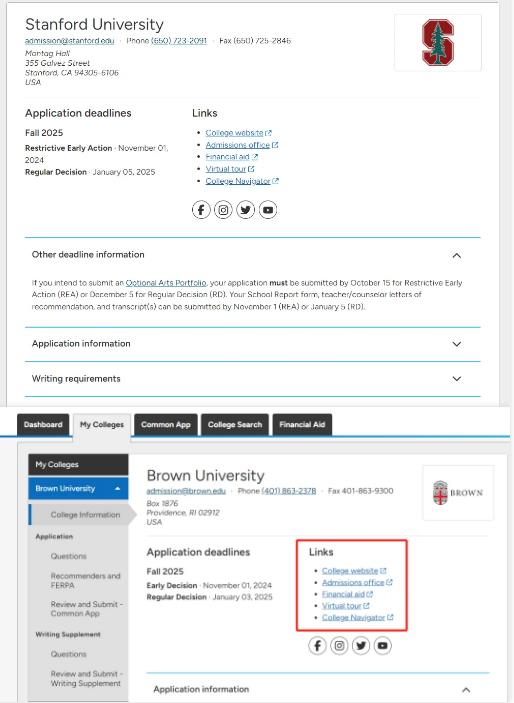Screen dimensions: 514x703
Task: Open Brown's College Navigator link
Action: point(357,617)
